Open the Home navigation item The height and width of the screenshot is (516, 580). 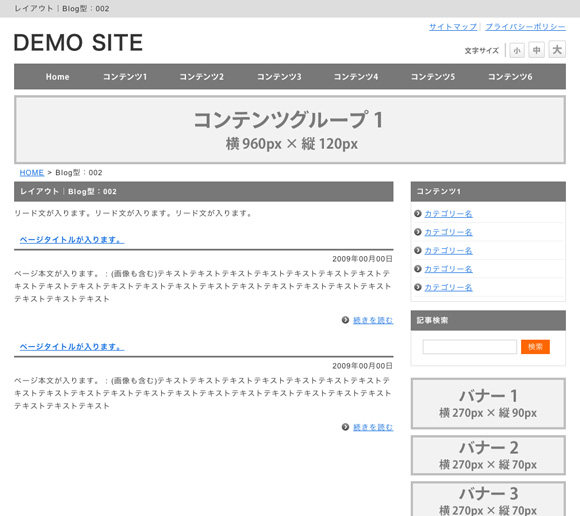(57, 77)
